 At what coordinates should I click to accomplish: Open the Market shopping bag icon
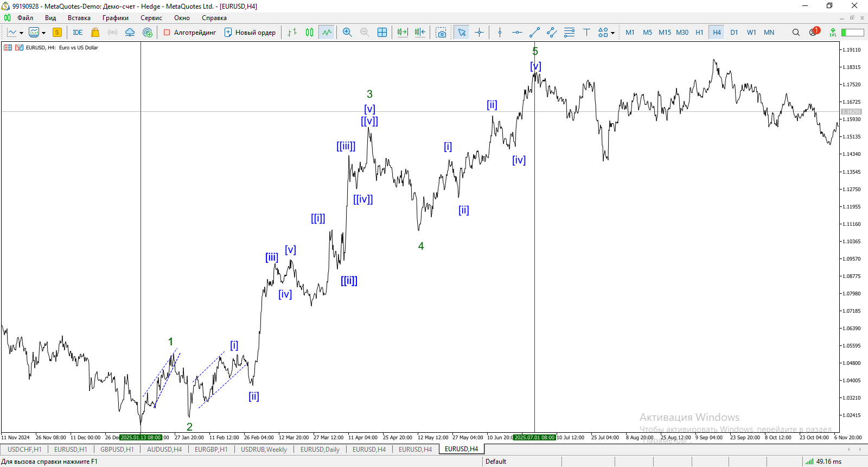click(95, 33)
